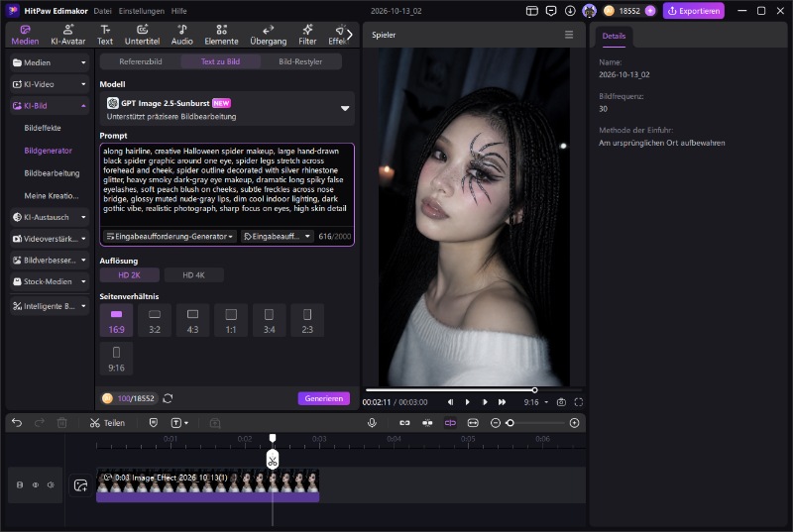The height and width of the screenshot is (532, 793).
Task: Select the 16:9 aspect ratio
Action: (116, 320)
